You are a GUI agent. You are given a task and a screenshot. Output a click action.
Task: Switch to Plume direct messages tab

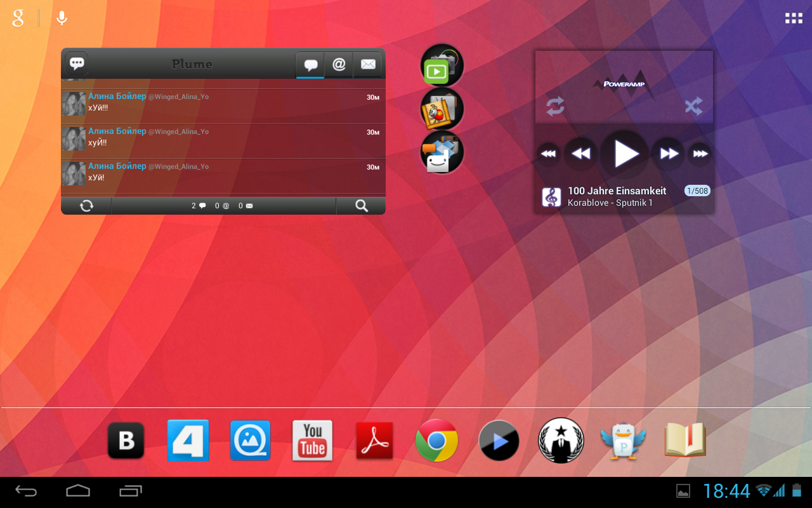pyautogui.click(x=368, y=65)
